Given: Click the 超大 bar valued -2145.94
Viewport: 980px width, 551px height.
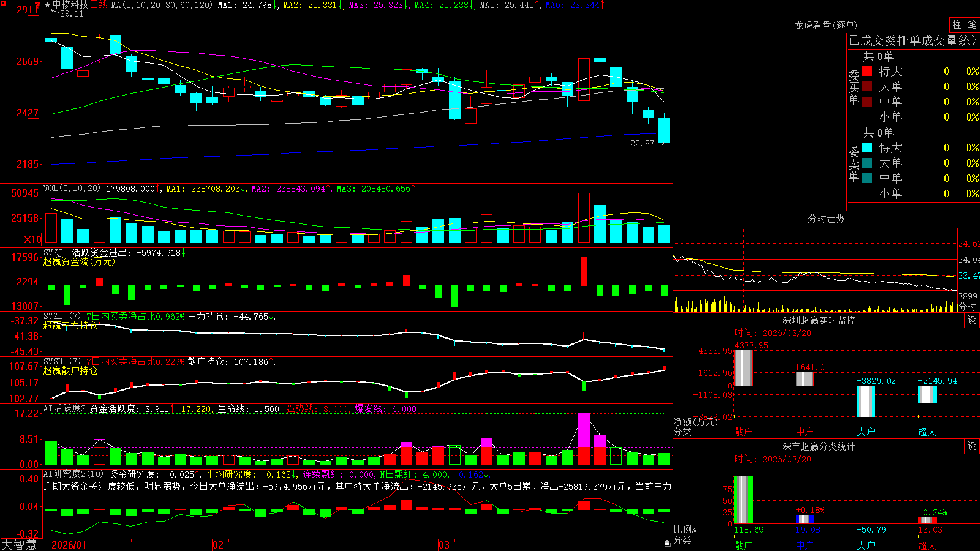Looking at the screenshot, I should [927, 395].
